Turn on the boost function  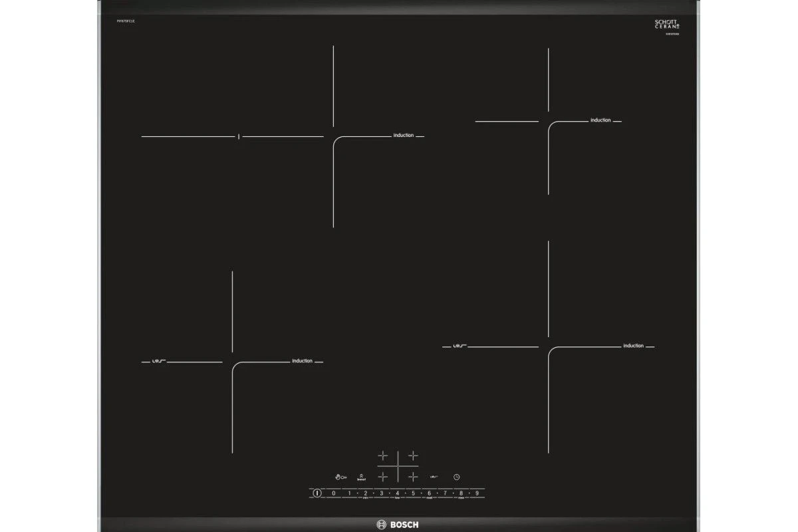pos(362,477)
